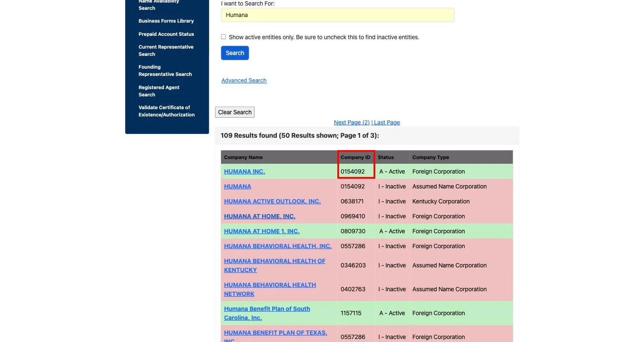Open Founding Representative Search sidebar item
The height and width of the screenshot is (342, 644).
tap(165, 70)
